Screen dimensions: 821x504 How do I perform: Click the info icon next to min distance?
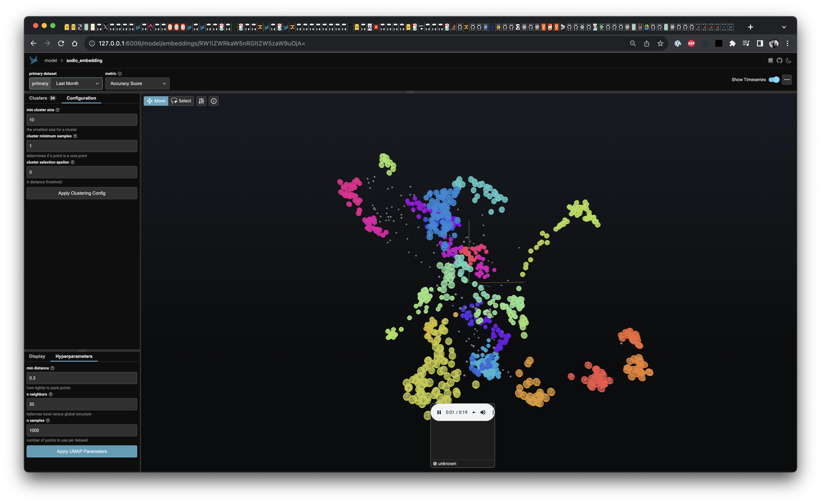[x=53, y=368]
